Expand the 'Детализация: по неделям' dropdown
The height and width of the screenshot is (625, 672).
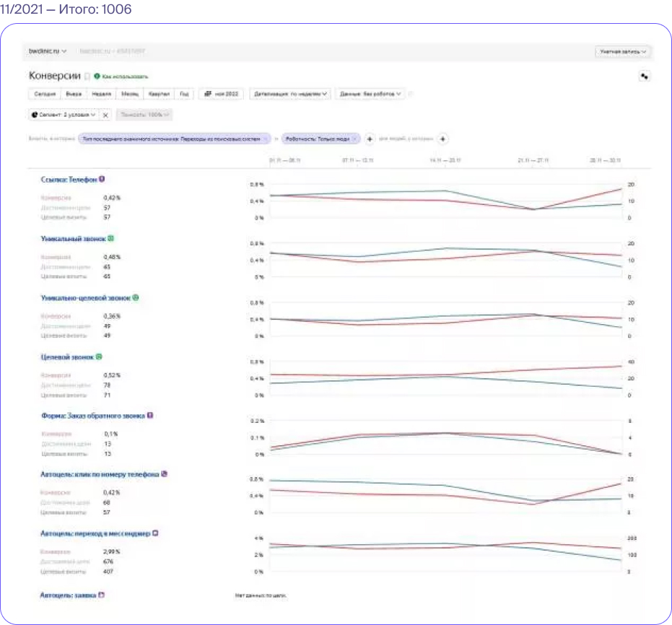[290, 94]
